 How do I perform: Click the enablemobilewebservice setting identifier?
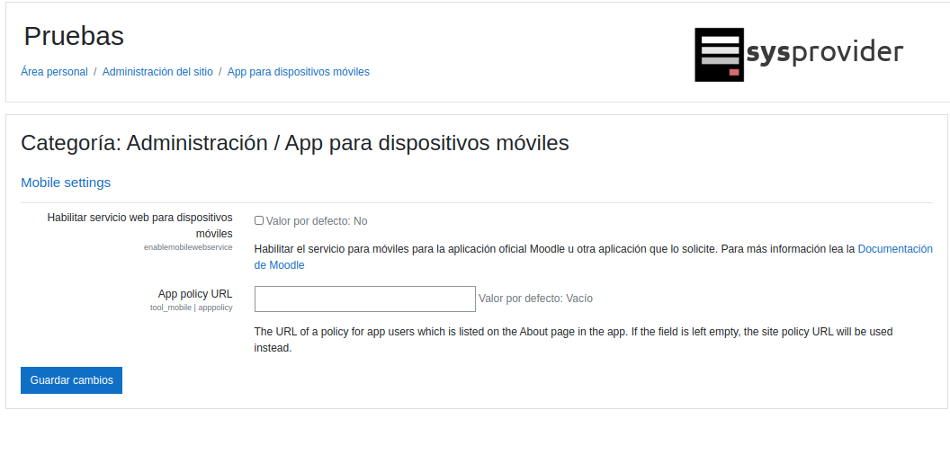(x=188, y=247)
